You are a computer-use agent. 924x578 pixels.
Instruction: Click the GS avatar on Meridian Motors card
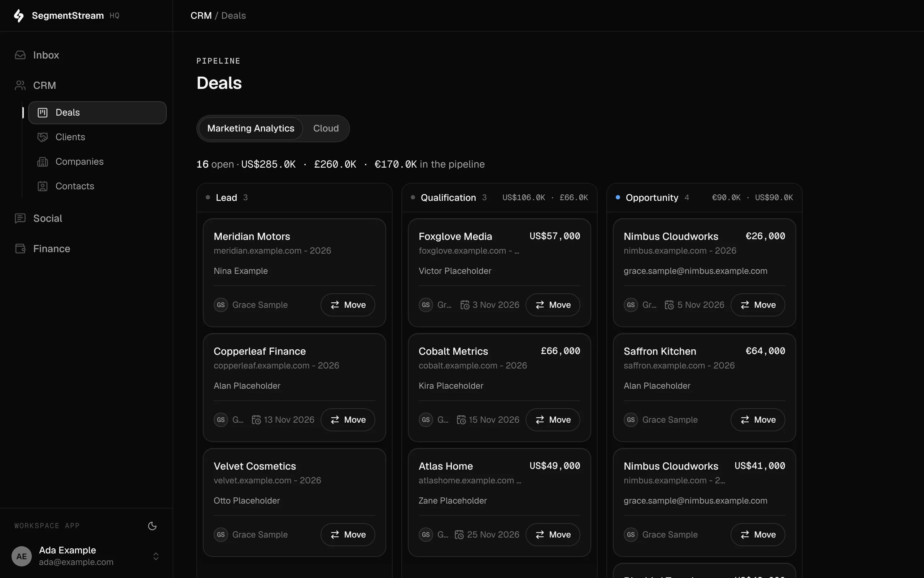(221, 305)
